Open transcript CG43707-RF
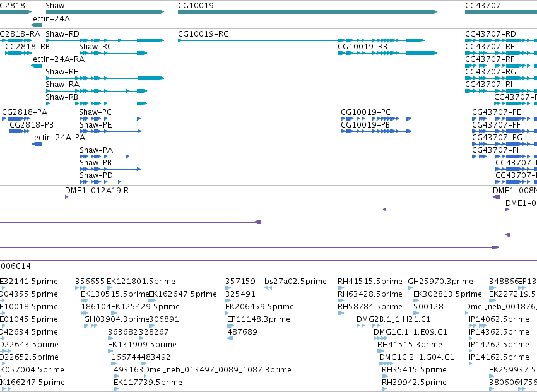The image size is (537, 392). (490, 59)
